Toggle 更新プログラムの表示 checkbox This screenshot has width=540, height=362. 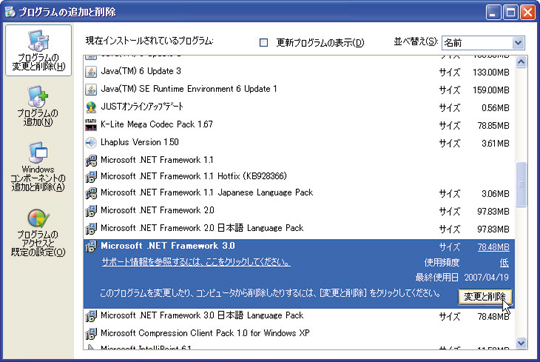263,42
